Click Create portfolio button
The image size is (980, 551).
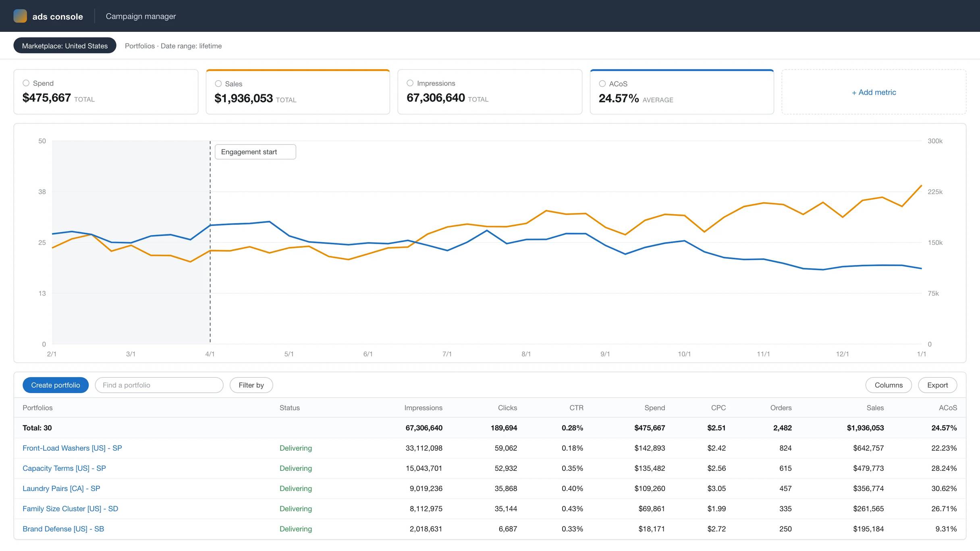(x=56, y=385)
